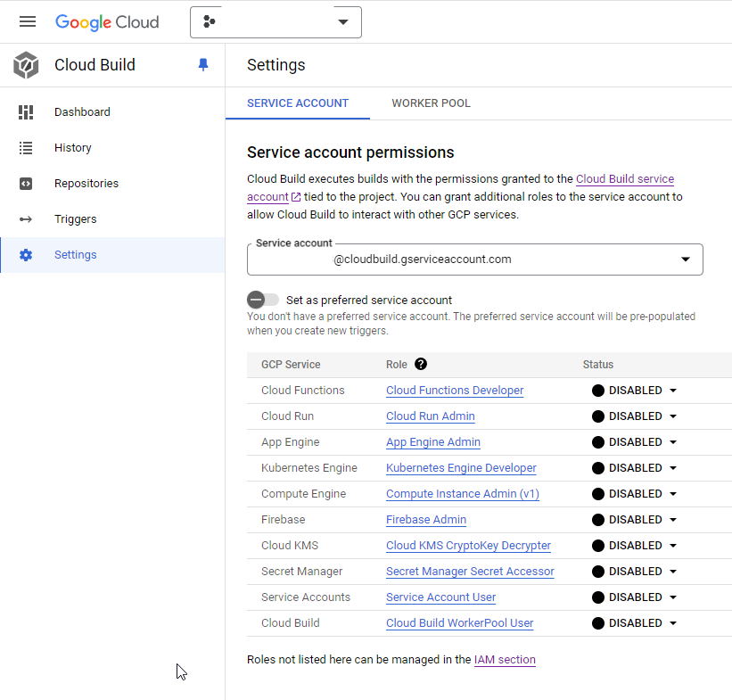Click the Dashboard sidebar icon

point(26,112)
